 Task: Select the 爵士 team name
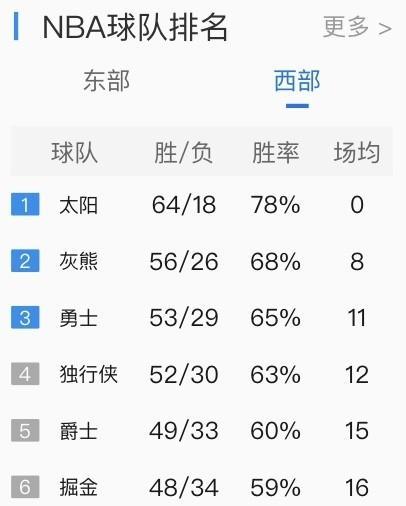pyautogui.click(x=79, y=431)
